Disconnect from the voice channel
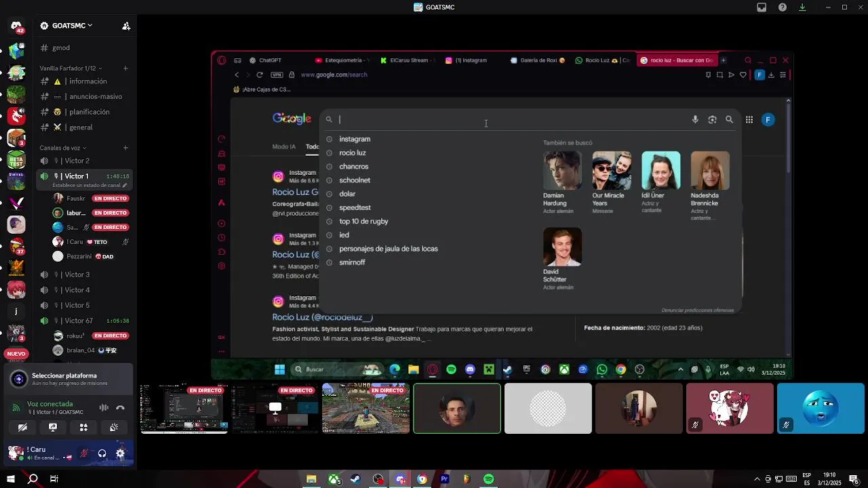This screenshot has width=868, height=488. [120, 407]
